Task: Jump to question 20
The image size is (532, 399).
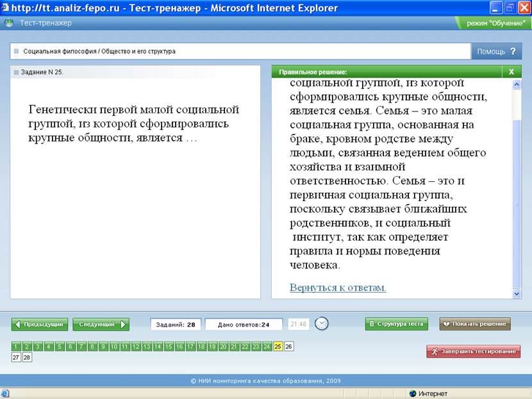Action: (x=223, y=346)
